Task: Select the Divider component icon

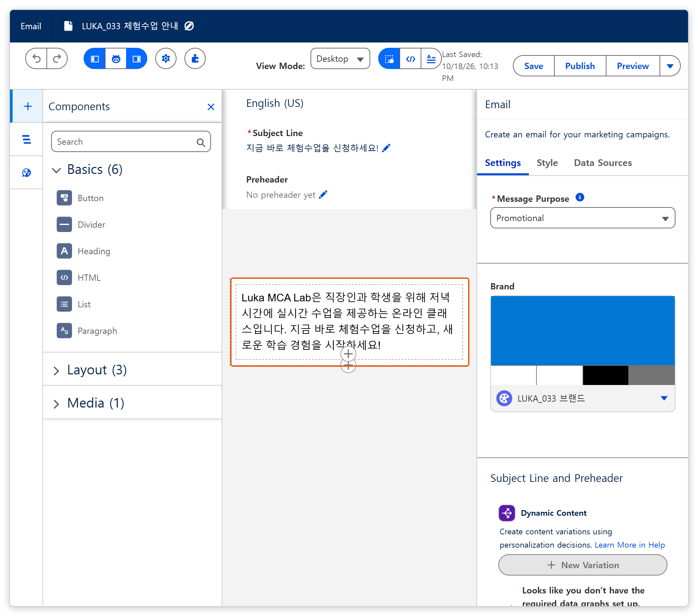Action: tap(64, 224)
